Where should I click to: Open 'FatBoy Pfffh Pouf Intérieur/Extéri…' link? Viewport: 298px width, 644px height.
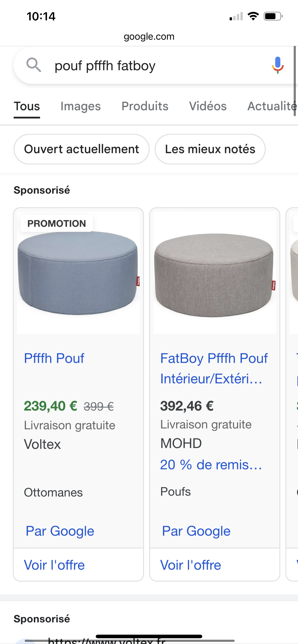click(x=214, y=368)
